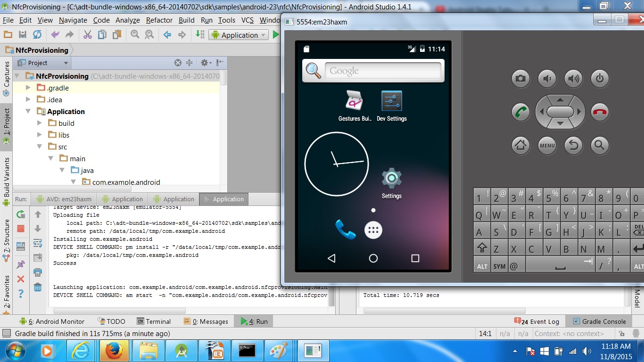
Task: Expand the libs folder
Action: tap(40, 135)
